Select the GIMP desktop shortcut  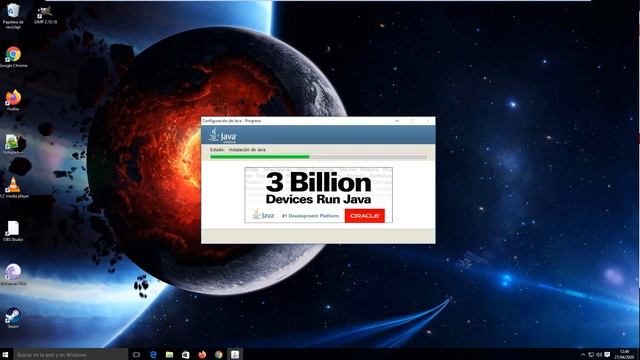[x=45, y=14]
